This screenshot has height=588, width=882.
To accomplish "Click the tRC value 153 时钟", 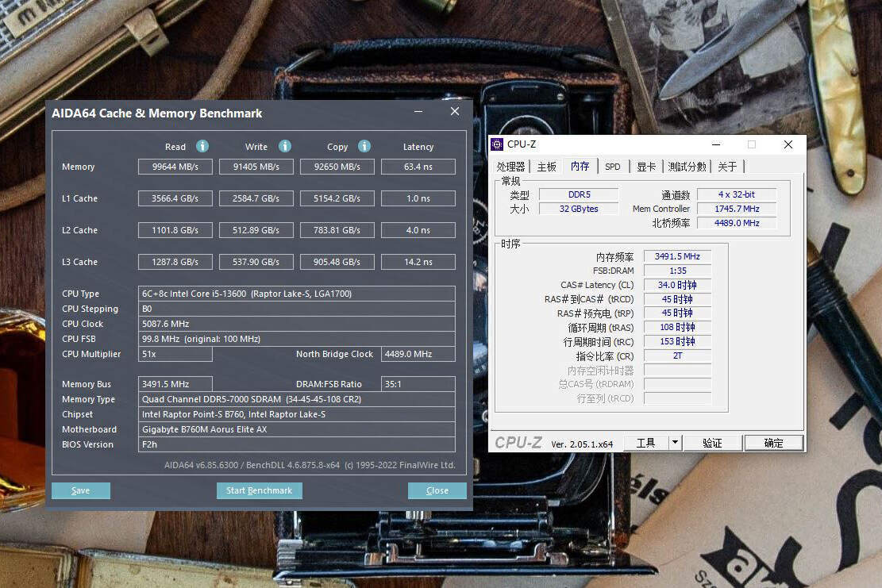I will [x=677, y=341].
